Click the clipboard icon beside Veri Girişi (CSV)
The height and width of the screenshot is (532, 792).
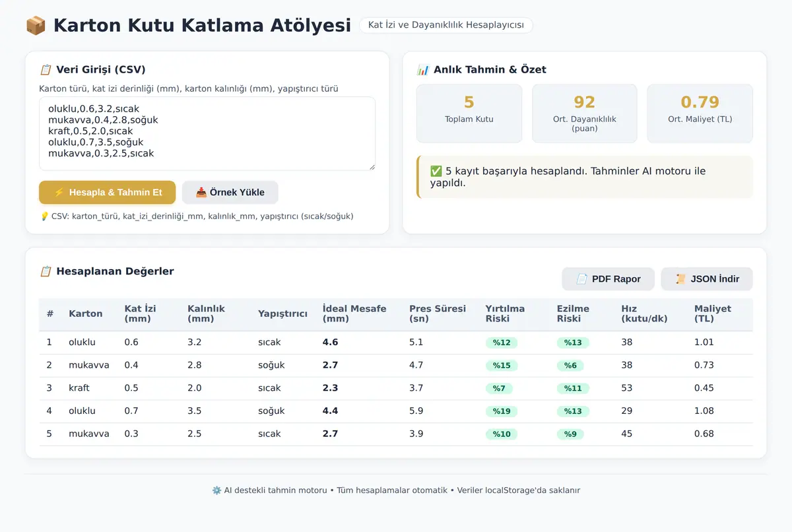tap(46, 69)
